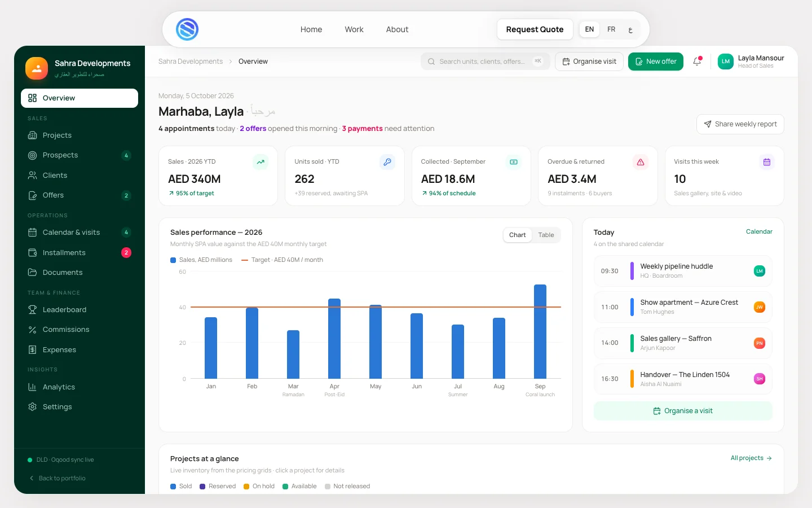Click the Reserved purple legend swatch
This screenshot has width=812, height=508.
tap(202, 487)
